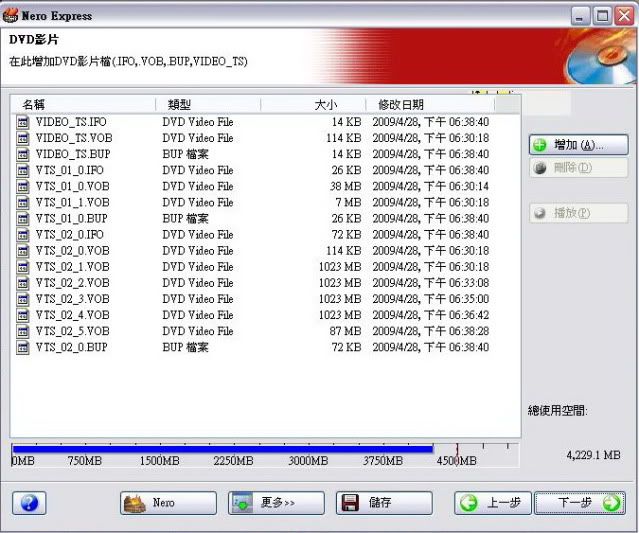Viewport: 639px width, 533px height.
Task: Click the file icon beside VIDEO_TS.BUP
Action: (23, 154)
